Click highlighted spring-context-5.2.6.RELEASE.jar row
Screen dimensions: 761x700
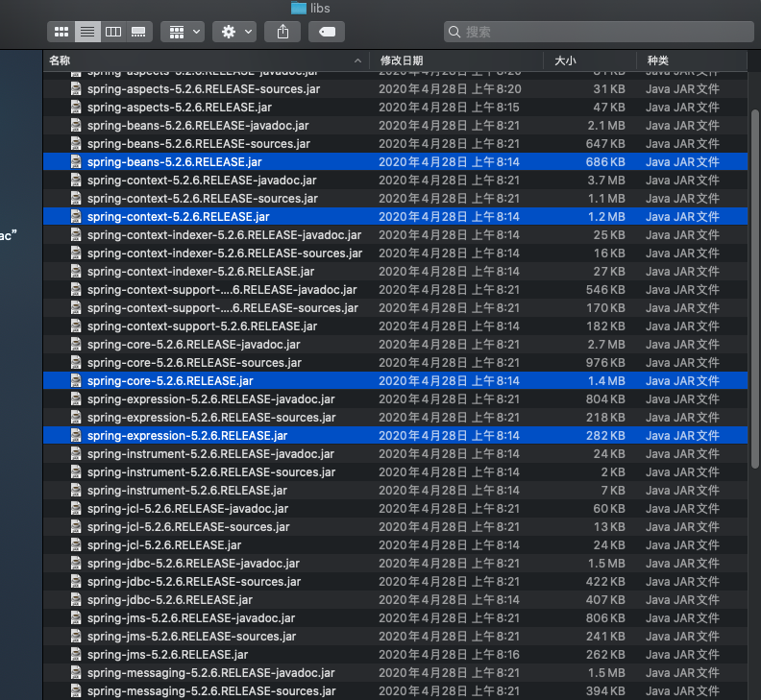396,216
